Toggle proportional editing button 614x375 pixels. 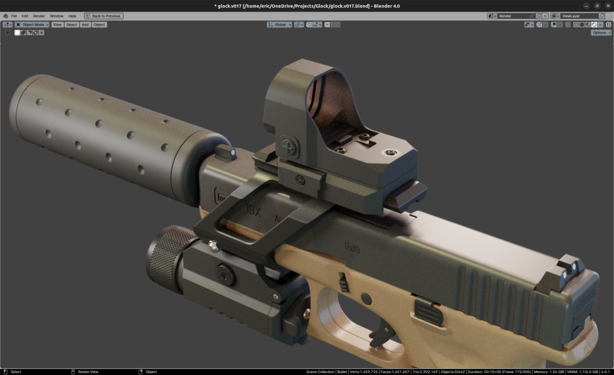point(327,25)
